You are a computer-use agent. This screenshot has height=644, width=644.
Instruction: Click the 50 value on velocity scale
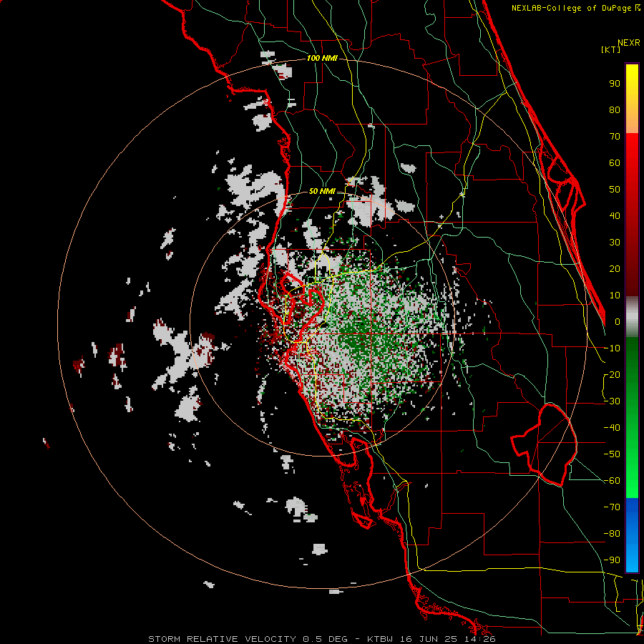615,190
